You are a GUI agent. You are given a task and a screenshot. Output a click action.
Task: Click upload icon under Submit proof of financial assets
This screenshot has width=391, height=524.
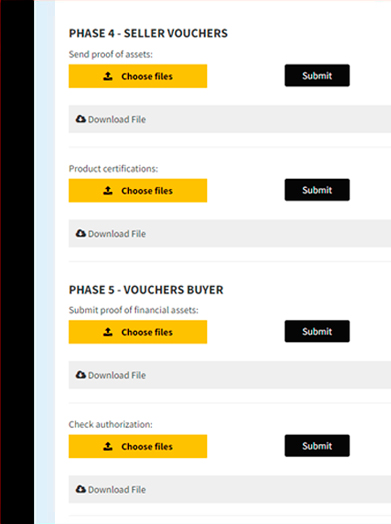click(x=108, y=332)
